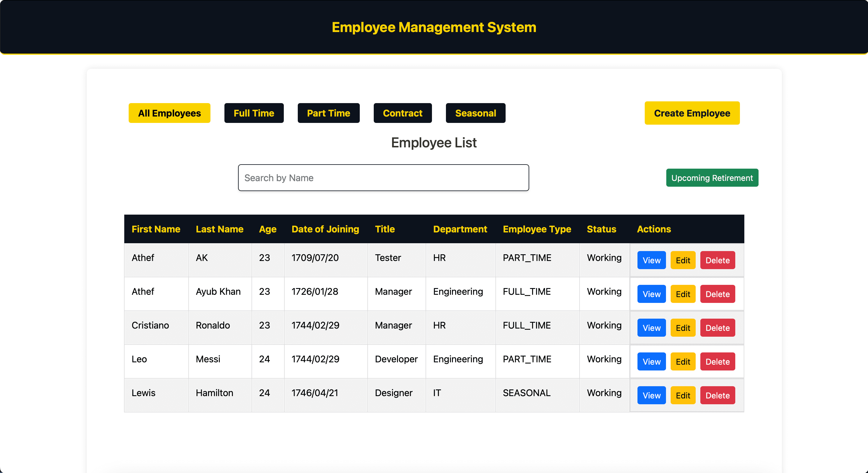Screen dimensions: 868x473
Task: Edit the Leo Messi record
Action: tap(683, 361)
